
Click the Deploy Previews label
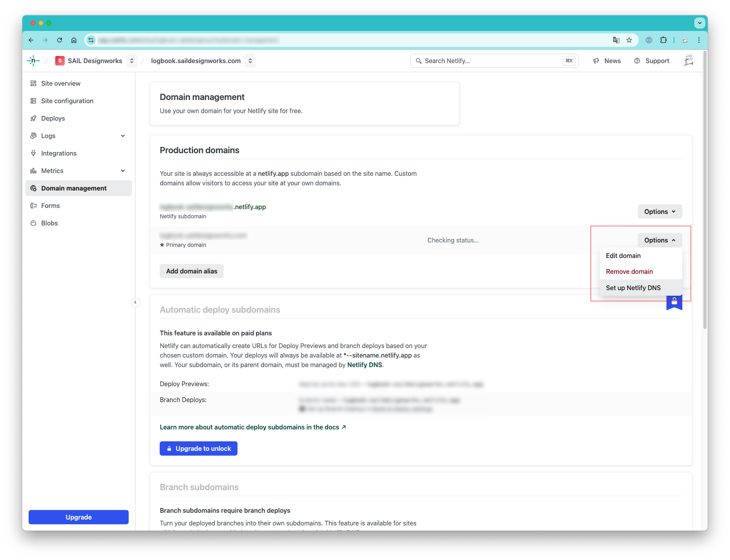pyautogui.click(x=184, y=384)
